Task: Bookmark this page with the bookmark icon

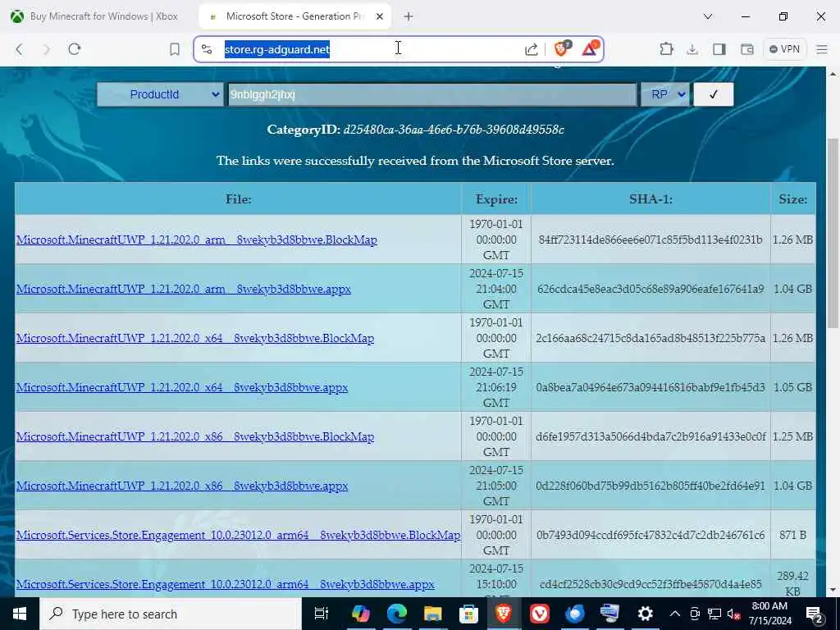Action: click(x=175, y=49)
